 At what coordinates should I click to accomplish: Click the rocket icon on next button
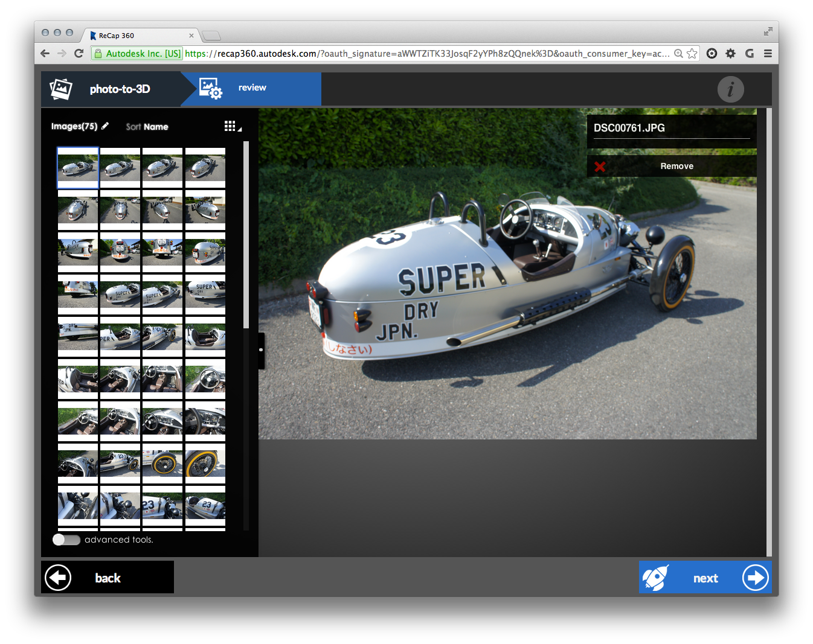655,578
